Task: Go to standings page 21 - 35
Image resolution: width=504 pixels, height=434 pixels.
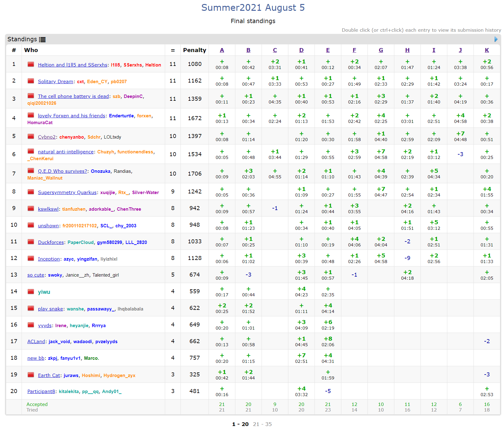Action: [262, 424]
